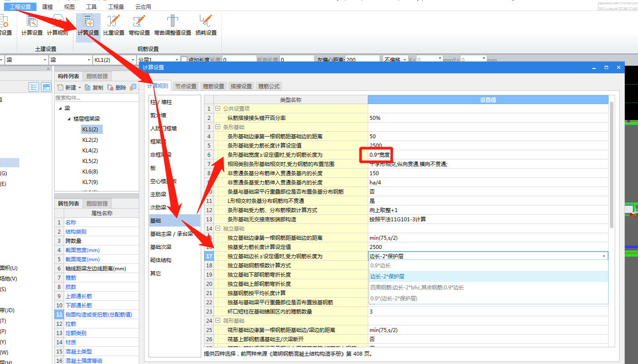Viewport: 638px width, 364px height.
Task: Select 0.9*(边长-2*保护层) option
Action: 488,298
